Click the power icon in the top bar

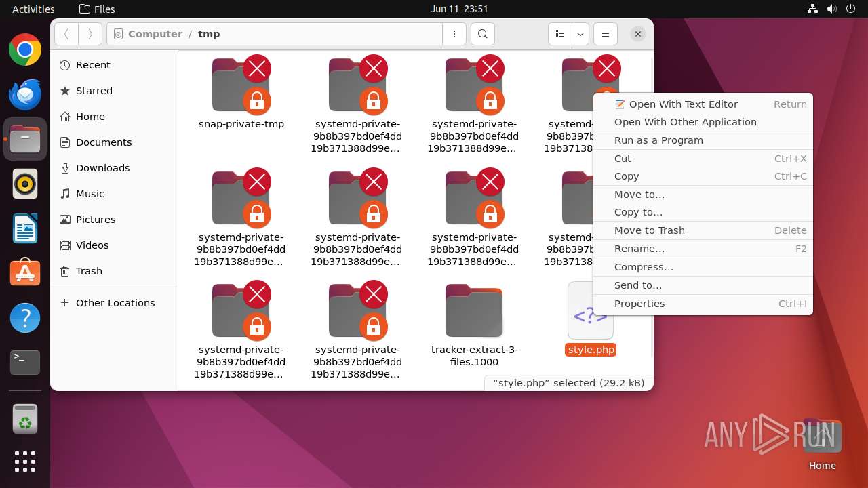[851, 9]
